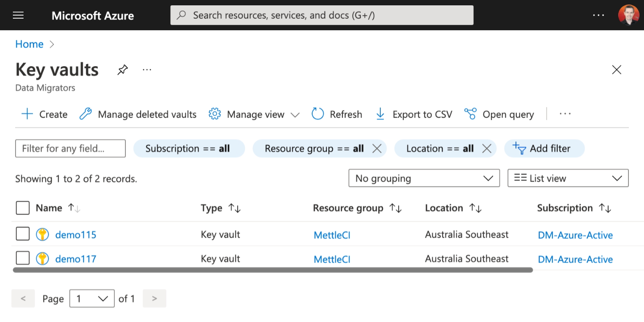The image size is (644, 322).
Task: Expand the Manage view menu
Action: [x=254, y=114]
